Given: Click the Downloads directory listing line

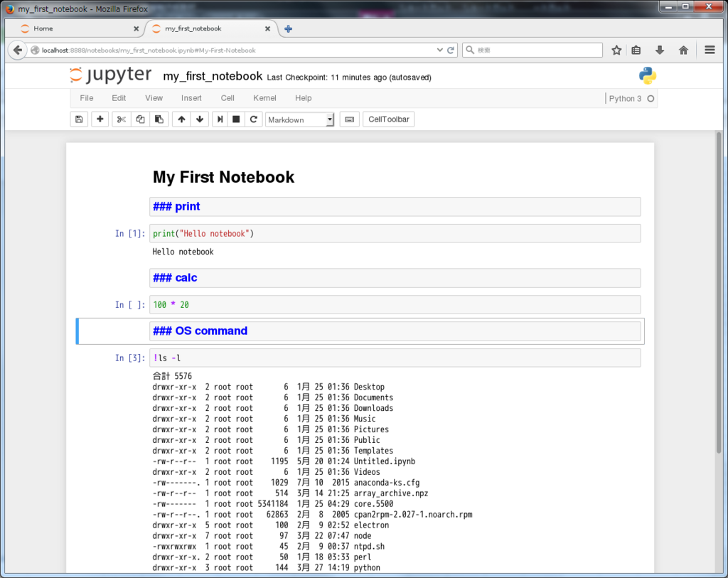Looking at the screenshot, I should pos(273,409).
